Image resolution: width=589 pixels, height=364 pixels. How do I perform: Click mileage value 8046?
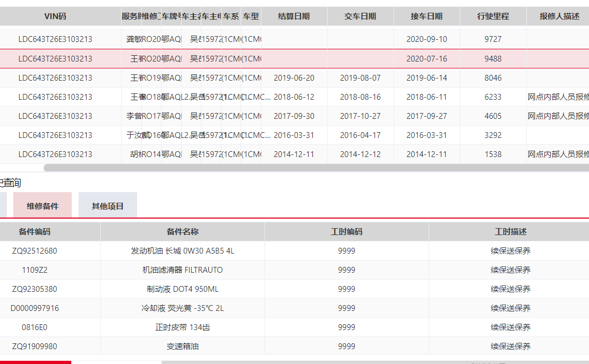493,77
